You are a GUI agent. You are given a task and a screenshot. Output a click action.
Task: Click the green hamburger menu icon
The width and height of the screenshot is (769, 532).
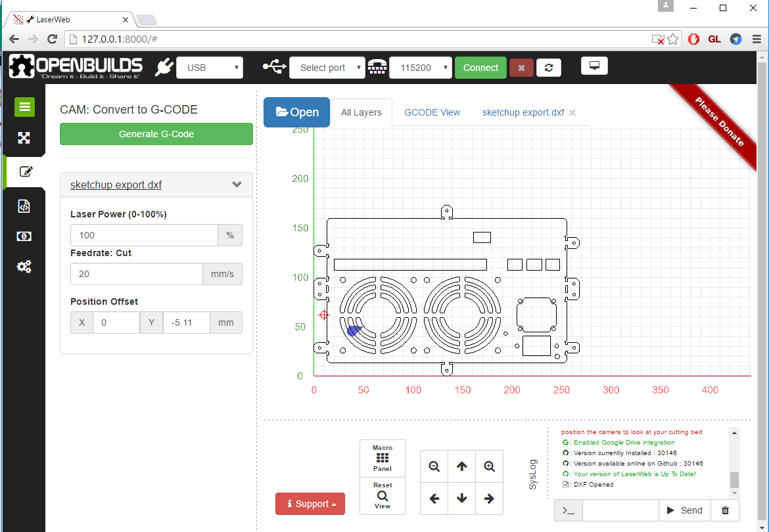24,107
